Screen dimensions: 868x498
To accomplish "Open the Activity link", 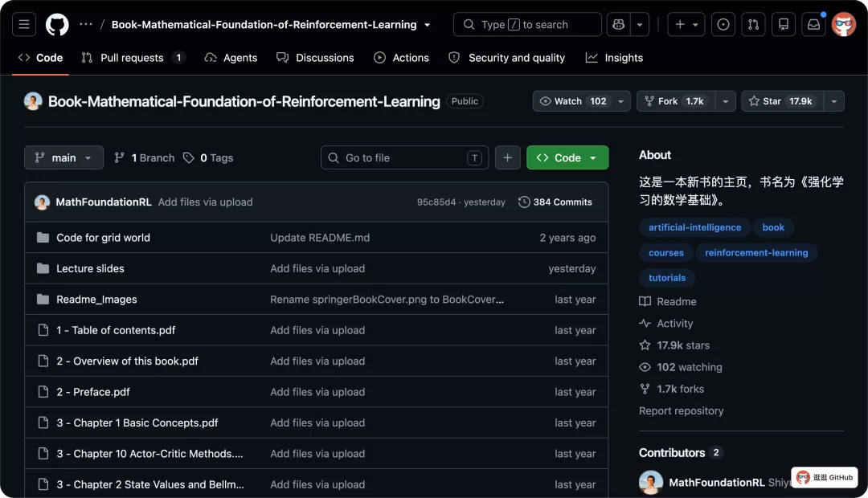I will (x=666, y=323).
